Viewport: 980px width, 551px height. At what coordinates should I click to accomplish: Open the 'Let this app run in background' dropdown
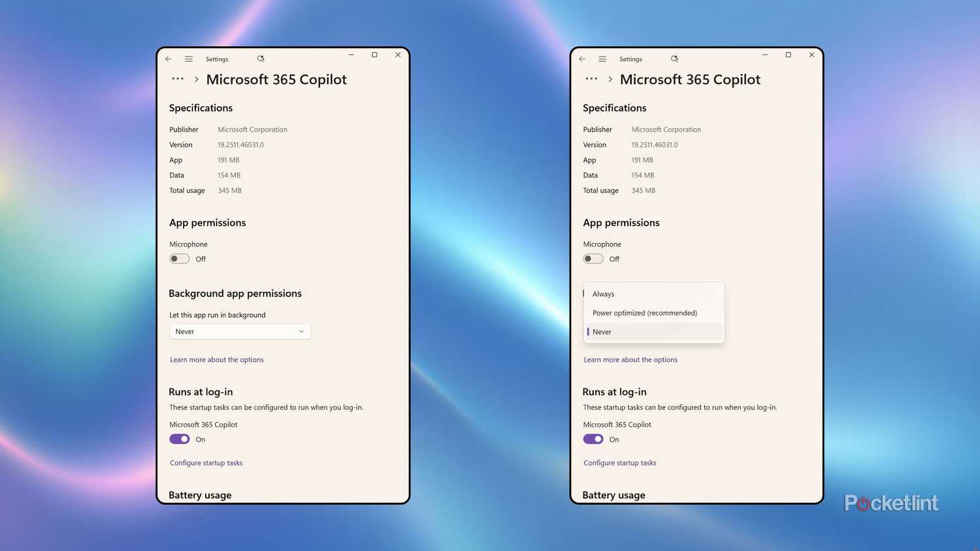[x=240, y=331]
